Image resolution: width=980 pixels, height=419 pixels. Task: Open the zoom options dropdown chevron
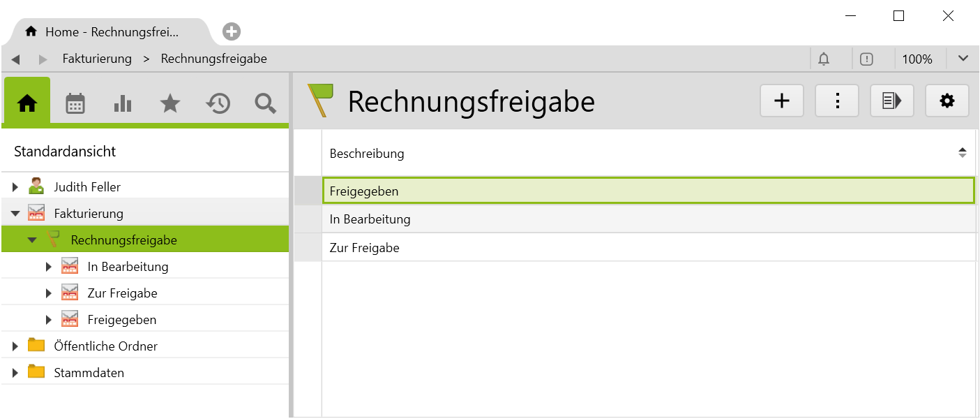pyautogui.click(x=963, y=59)
